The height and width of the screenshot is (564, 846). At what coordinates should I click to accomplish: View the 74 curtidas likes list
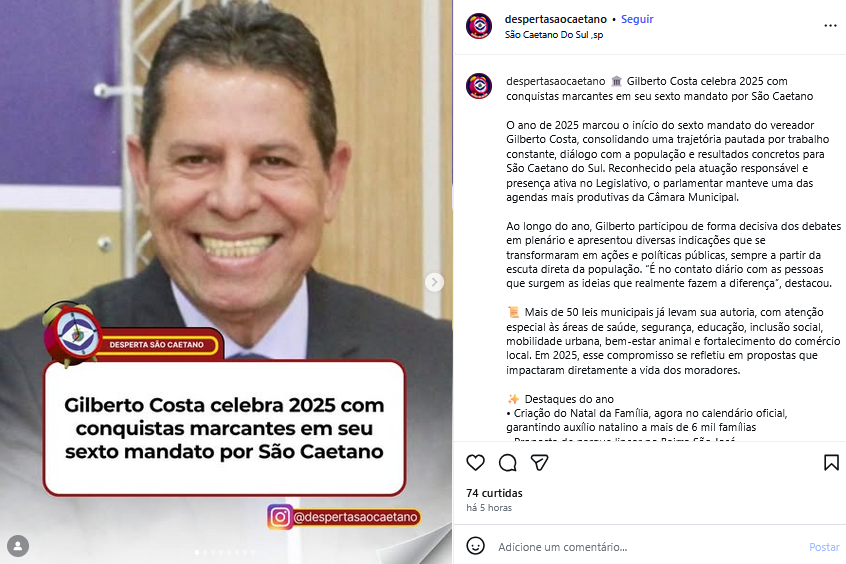click(494, 493)
